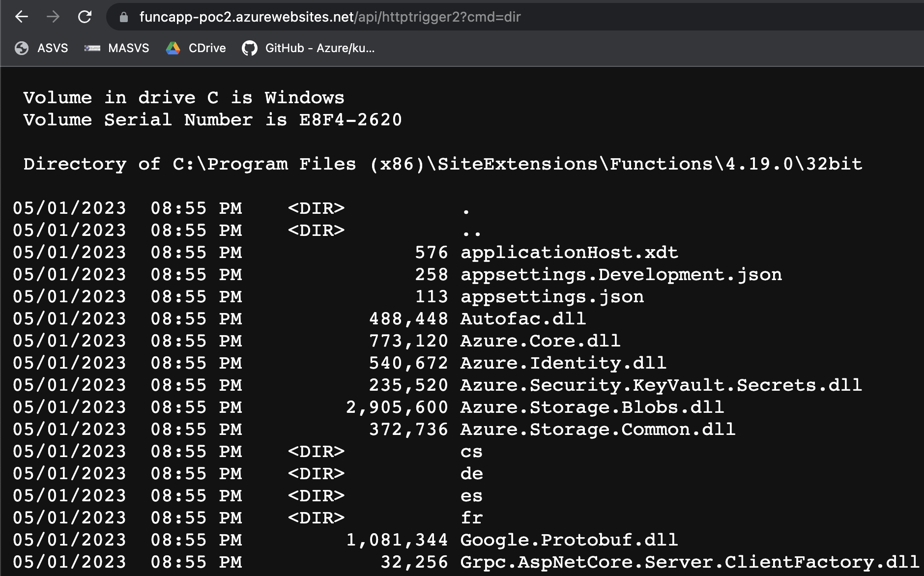The image size is (924, 576).
Task: Open the ASVS bookmark
Action: tap(53, 48)
